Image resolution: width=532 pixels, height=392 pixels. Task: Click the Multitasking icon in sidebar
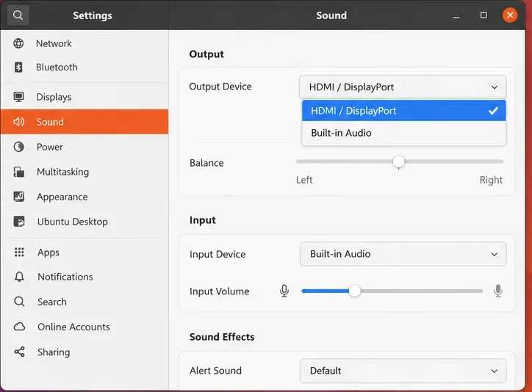click(x=18, y=172)
